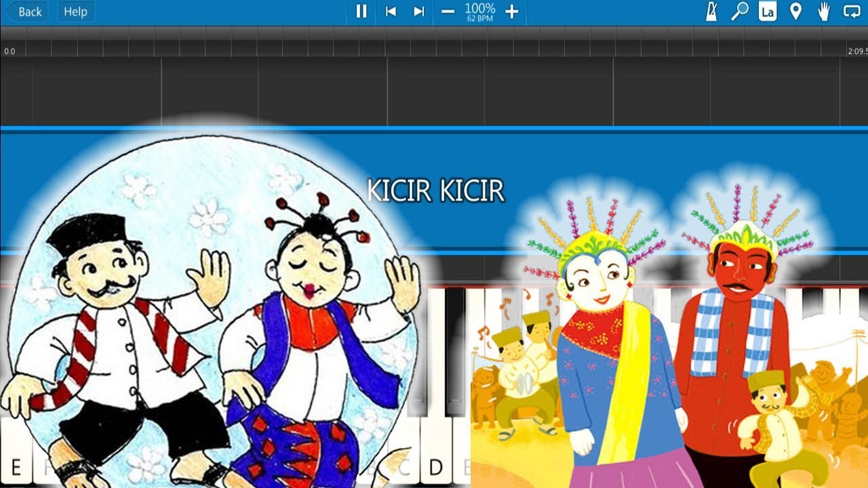Open the hand selection options
This screenshot has width=868, height=488.
coord(824,12)
